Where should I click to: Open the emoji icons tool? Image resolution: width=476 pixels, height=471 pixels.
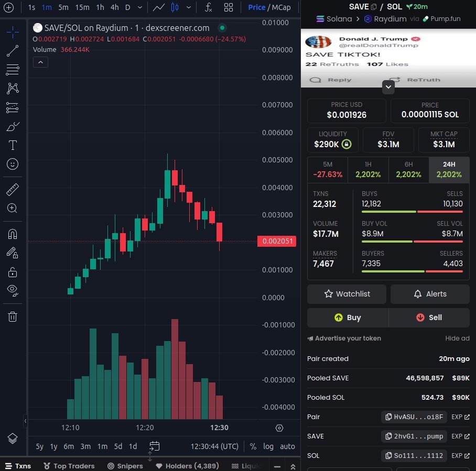[13, 164]
